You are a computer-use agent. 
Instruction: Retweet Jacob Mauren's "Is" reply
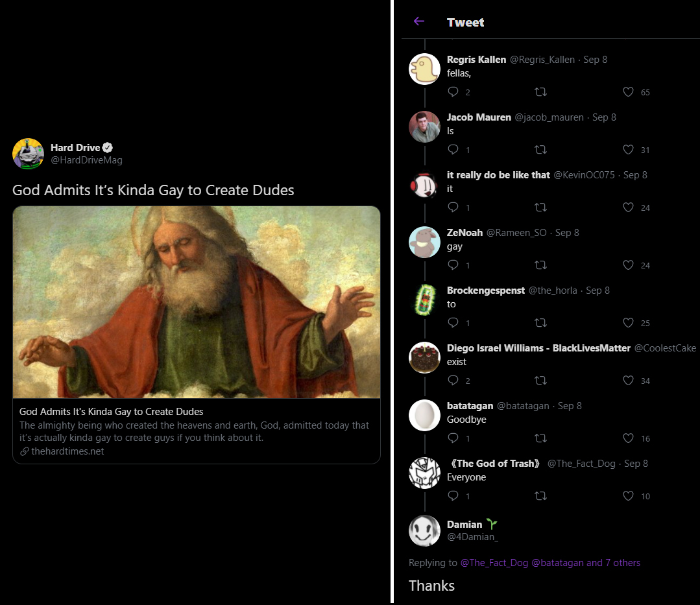pyautogui.click(x=540, y=150)
